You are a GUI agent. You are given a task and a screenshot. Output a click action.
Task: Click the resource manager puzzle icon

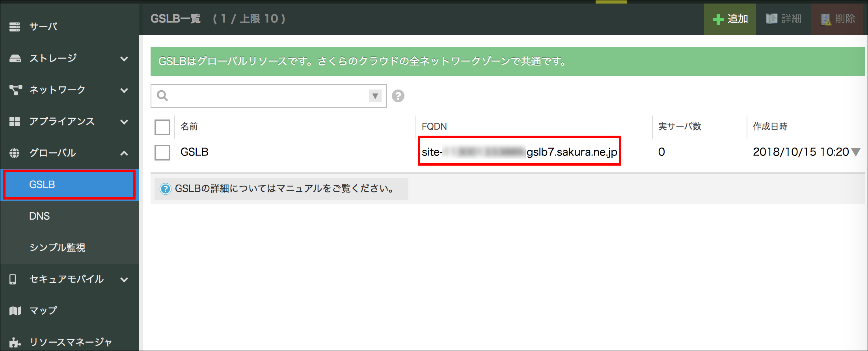click(15, 342)
